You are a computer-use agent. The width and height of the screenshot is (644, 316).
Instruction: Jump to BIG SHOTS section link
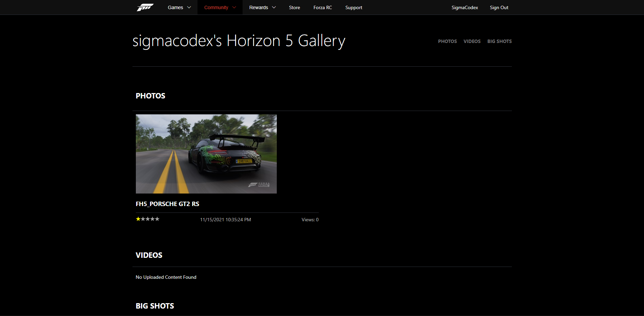click(x=499, y=41)
